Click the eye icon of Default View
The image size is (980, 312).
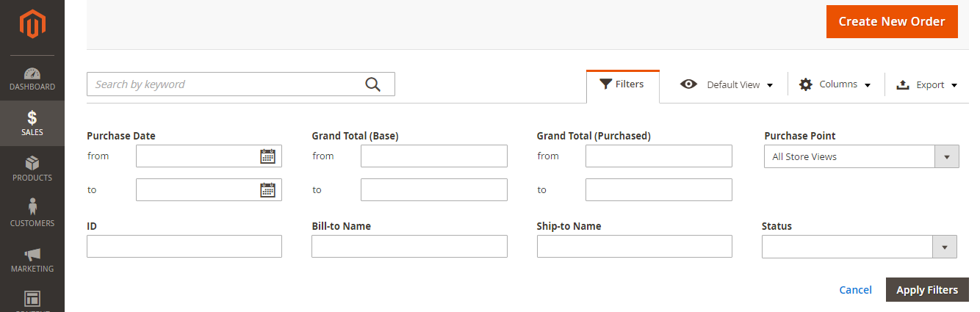pos(688,84)
